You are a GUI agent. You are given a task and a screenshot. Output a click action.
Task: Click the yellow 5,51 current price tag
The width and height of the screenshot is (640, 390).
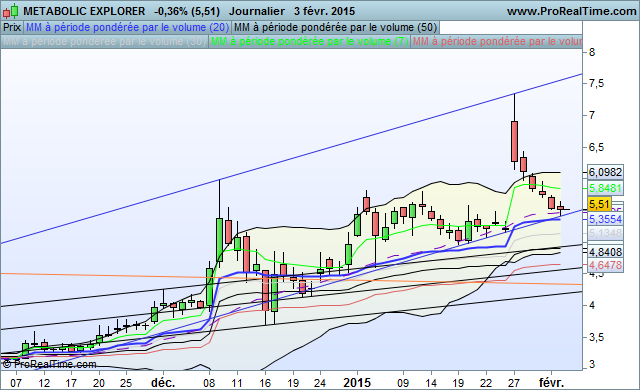599,204
